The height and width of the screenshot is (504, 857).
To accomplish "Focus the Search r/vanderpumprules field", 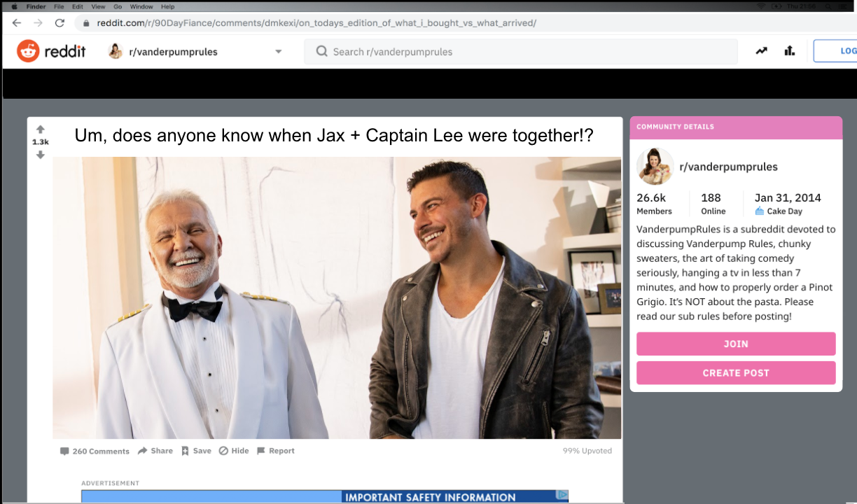I will (x=521, y=52).
